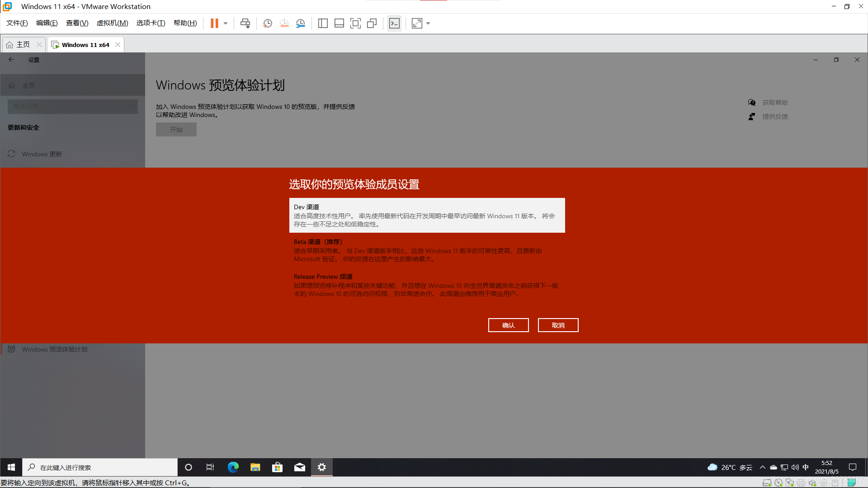Revert virtual machine to previous snapshot
The width and height of the screenshot is (868, 488).
click(x=284, y=23)
